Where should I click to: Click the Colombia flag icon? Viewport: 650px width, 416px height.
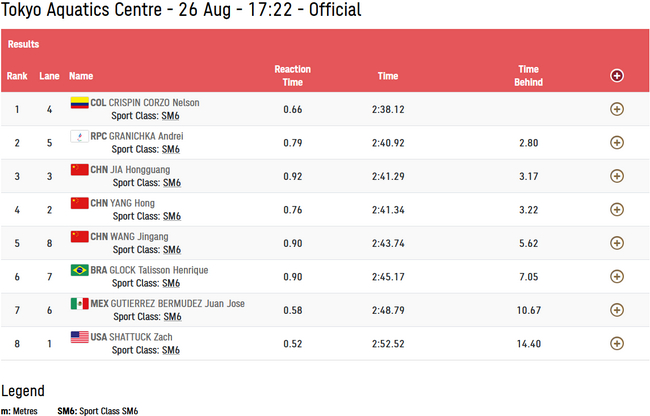(79, 102)
